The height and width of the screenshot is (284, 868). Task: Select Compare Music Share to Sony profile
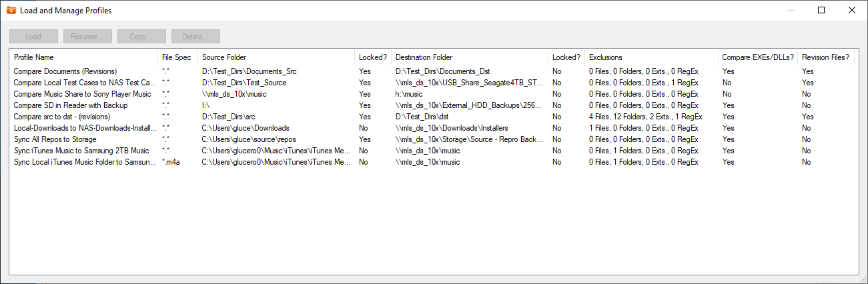82,94
